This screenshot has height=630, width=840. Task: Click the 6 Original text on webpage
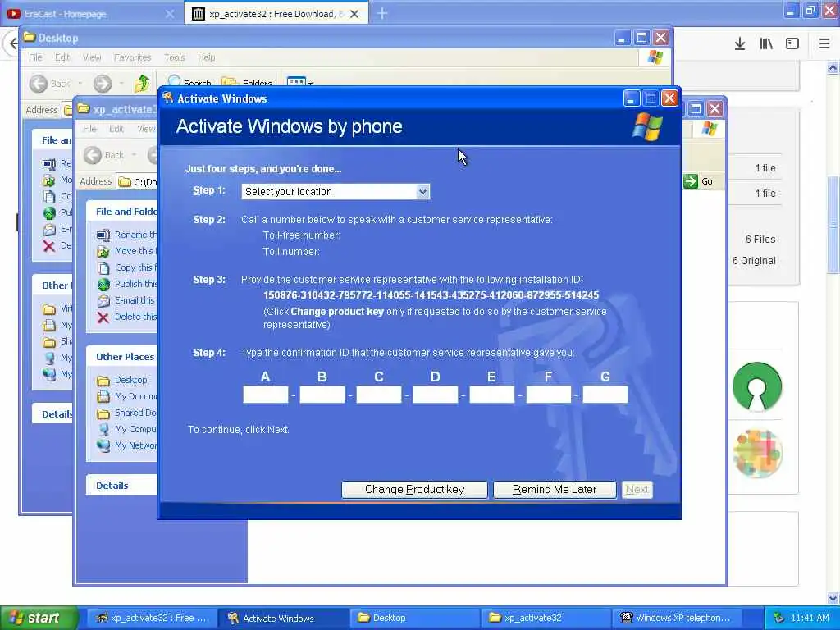tap(755, 261)
